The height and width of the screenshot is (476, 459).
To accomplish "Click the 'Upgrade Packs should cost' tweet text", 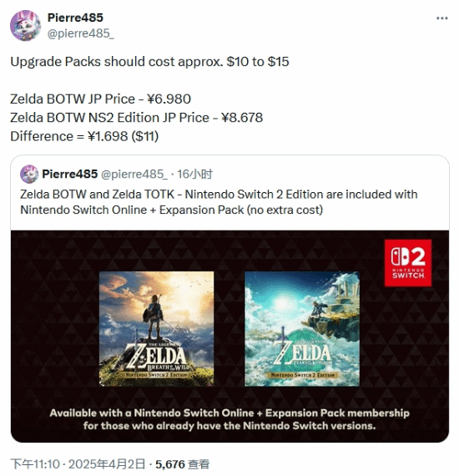I will click(x=149, y=62).
